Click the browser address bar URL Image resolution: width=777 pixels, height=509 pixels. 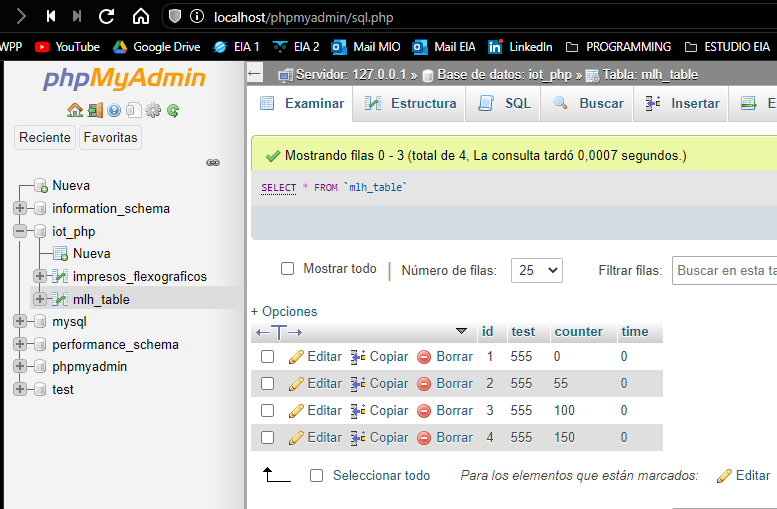click(x=303, y=17)
